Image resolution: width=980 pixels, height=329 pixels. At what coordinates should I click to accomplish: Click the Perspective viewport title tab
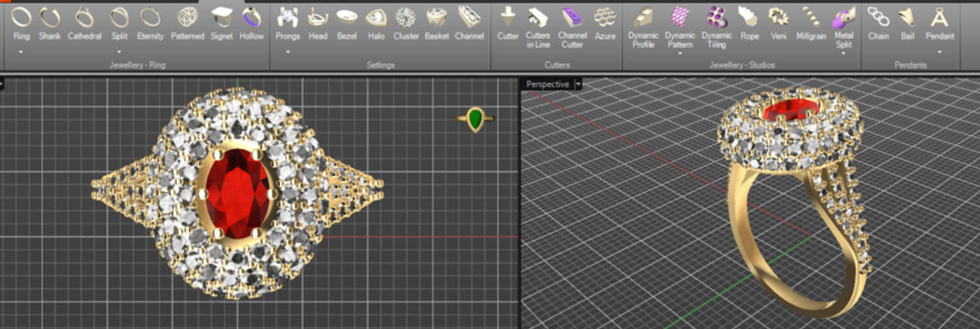point(547,84)
